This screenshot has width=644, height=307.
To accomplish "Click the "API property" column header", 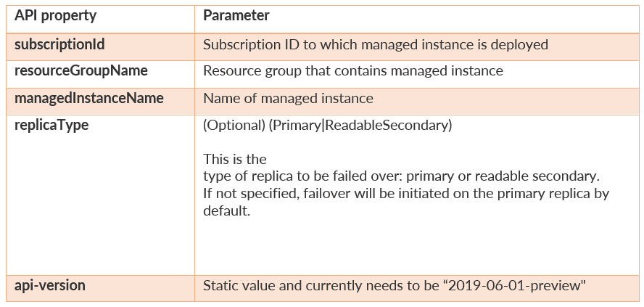I will (55, 15).
